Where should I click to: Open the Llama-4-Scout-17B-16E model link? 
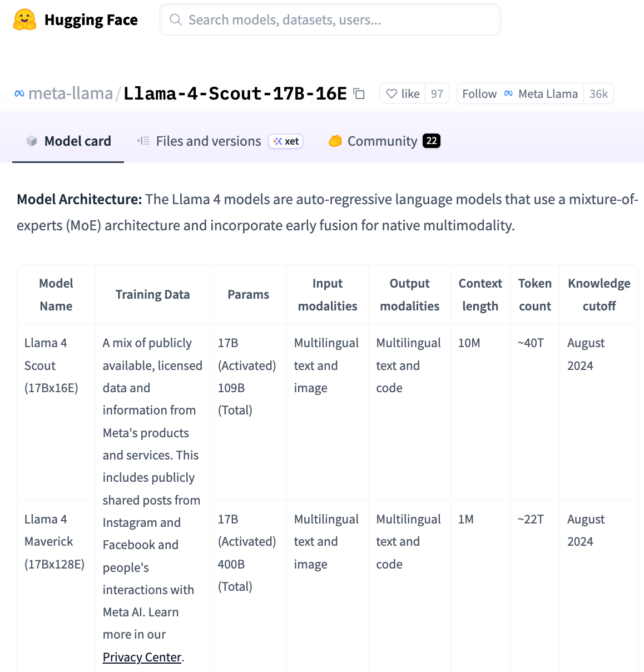coord(235,93)
